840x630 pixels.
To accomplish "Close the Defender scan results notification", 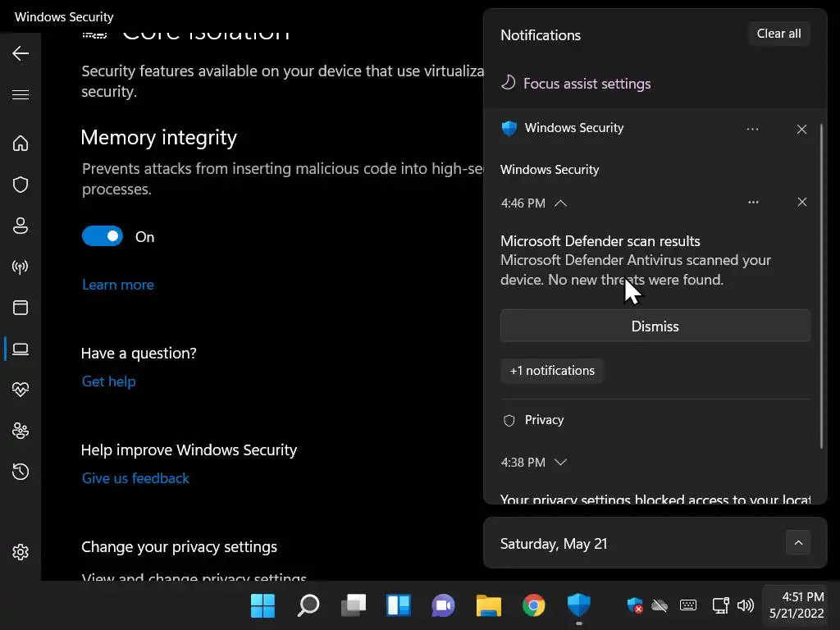I will coord(801,202).
